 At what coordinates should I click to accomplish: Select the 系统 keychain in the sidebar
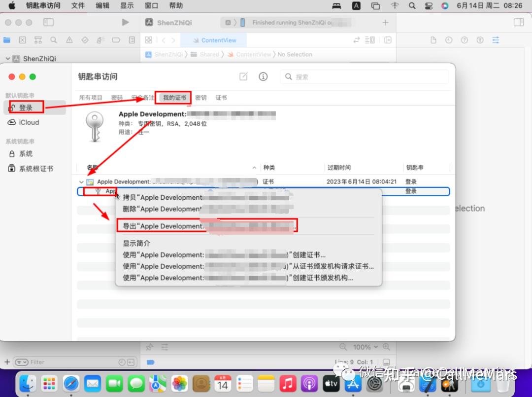coord(21,154)
